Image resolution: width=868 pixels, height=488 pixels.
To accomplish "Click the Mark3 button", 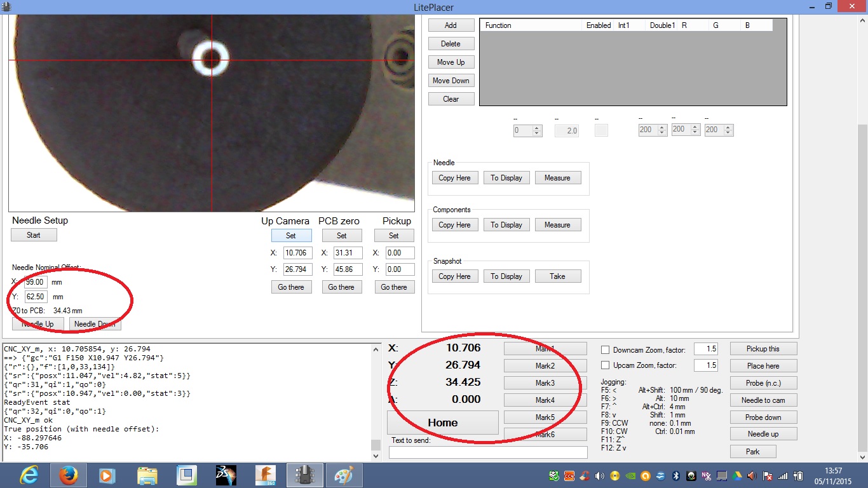I will (545, 383).
